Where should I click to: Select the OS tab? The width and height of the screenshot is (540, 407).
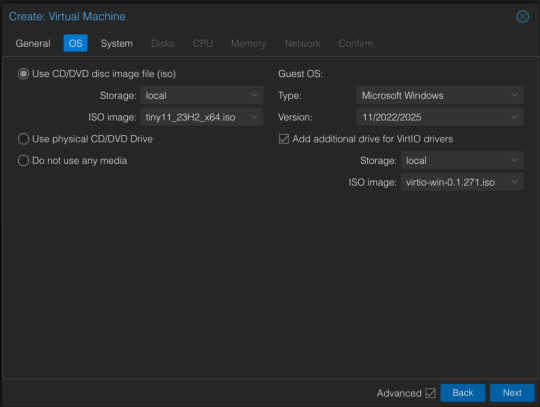(75, 43)
